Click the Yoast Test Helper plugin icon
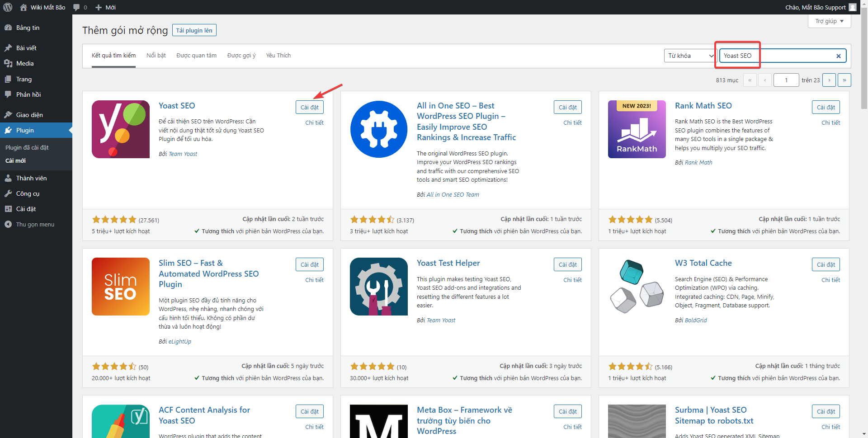 [379, 287]
